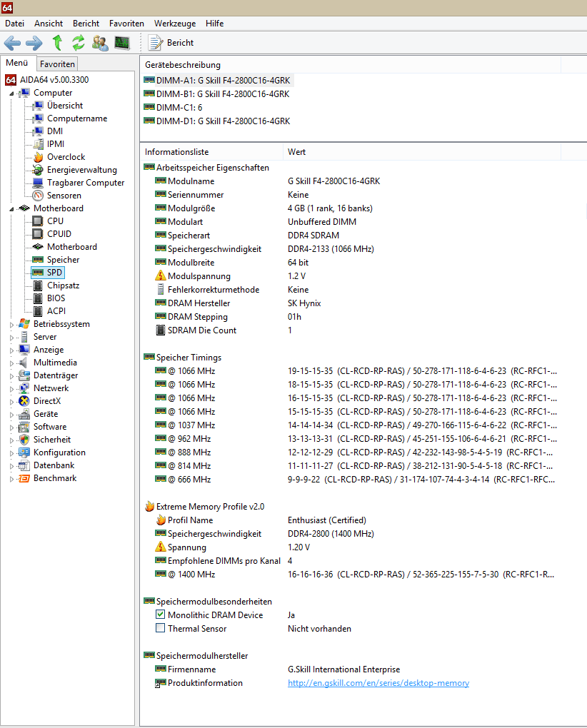The width and height of the screenshot is (587, 728).
Task: Select the SPD tree item
Action: 48,273
